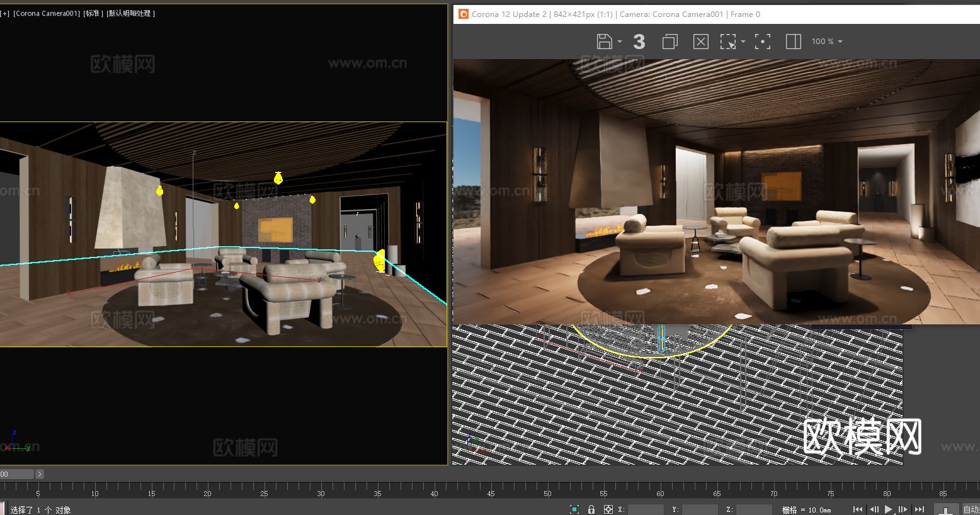This screenshot has height=515, width=980.
Task: Click the Z coordinate input field
Action: point(754,509)
